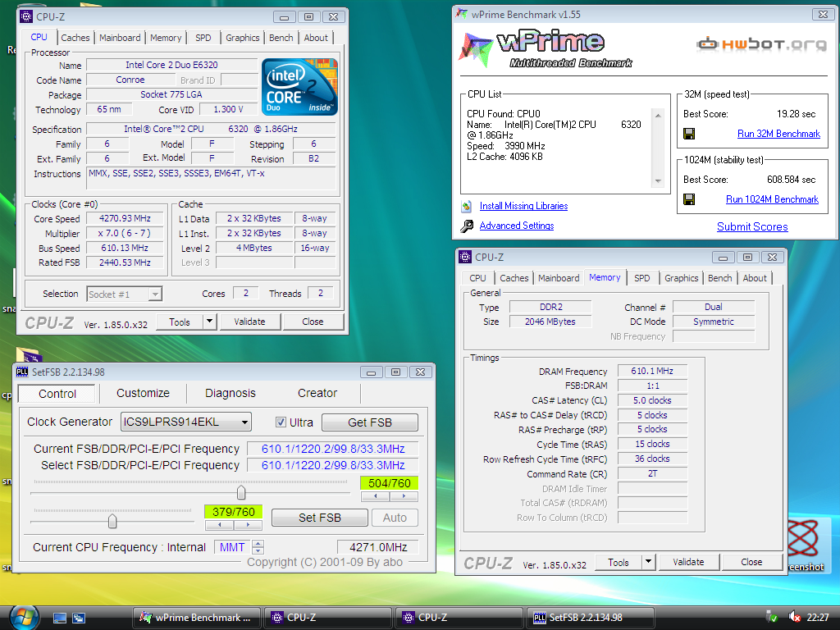Screen dimensions: 840x630
Task: Click SetFSB 2.2.134.98 taskbar button
Action: [x=591, y=618]
